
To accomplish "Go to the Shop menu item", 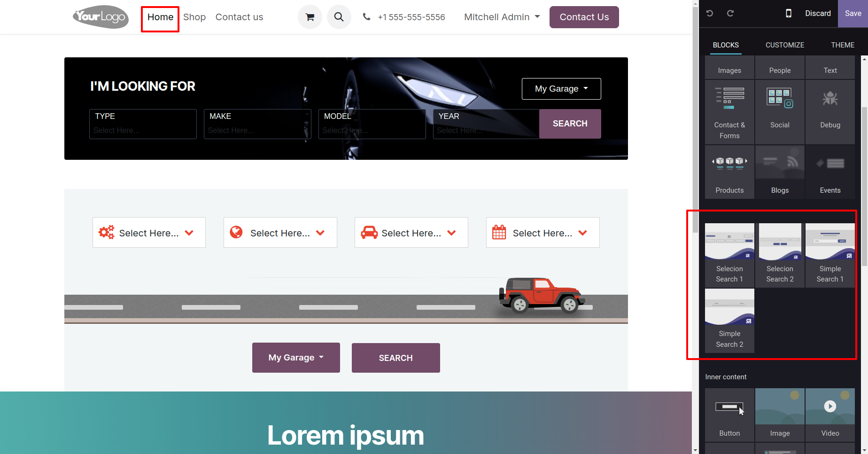I will 194,17.
